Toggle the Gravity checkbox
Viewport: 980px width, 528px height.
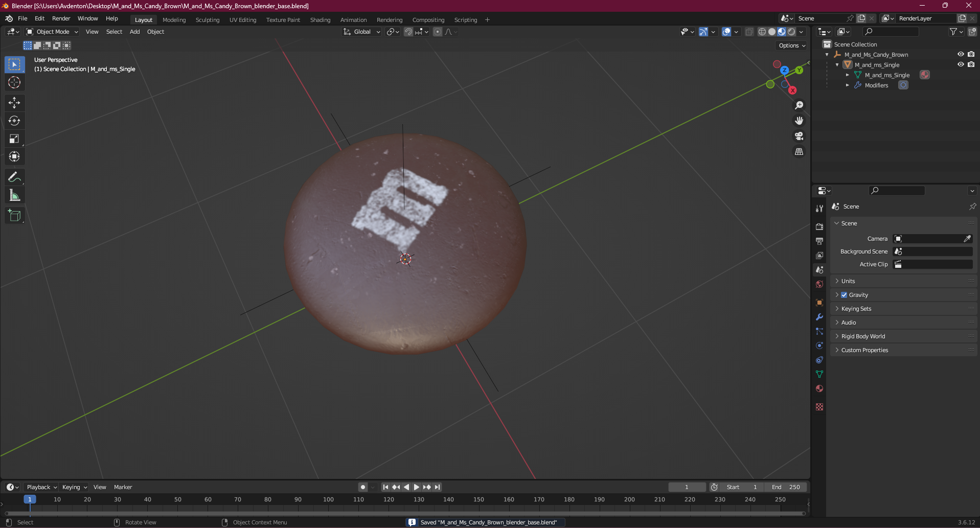pos(844,295)
